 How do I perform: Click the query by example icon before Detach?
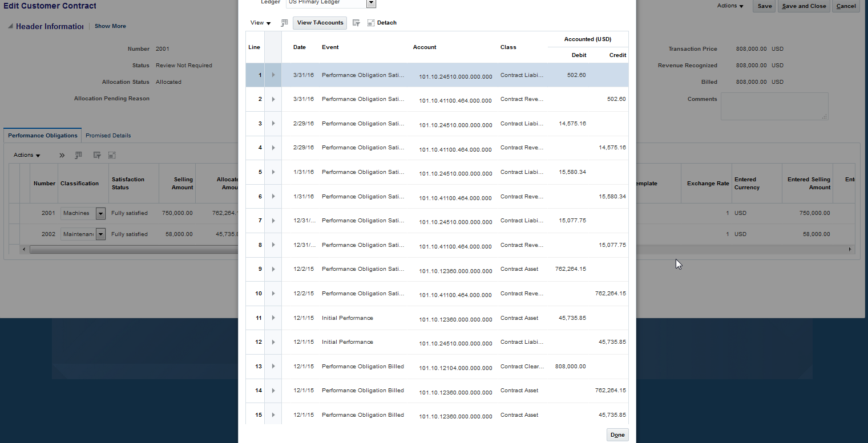pyautogui.click(x=356, y=23)
